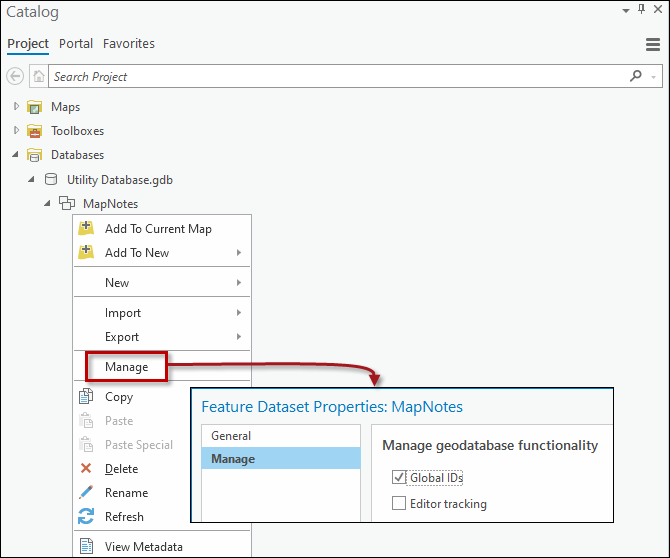The width and height of the screenshot is (670, 558).
Task: Uncheck the Global IDs checkbox
Action: (399, 477)
